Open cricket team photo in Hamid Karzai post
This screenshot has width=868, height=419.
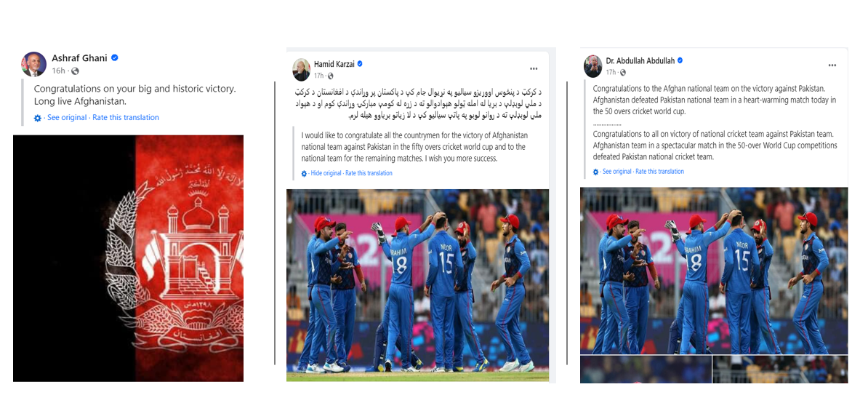pyautogui.click(x=417, y=285)
